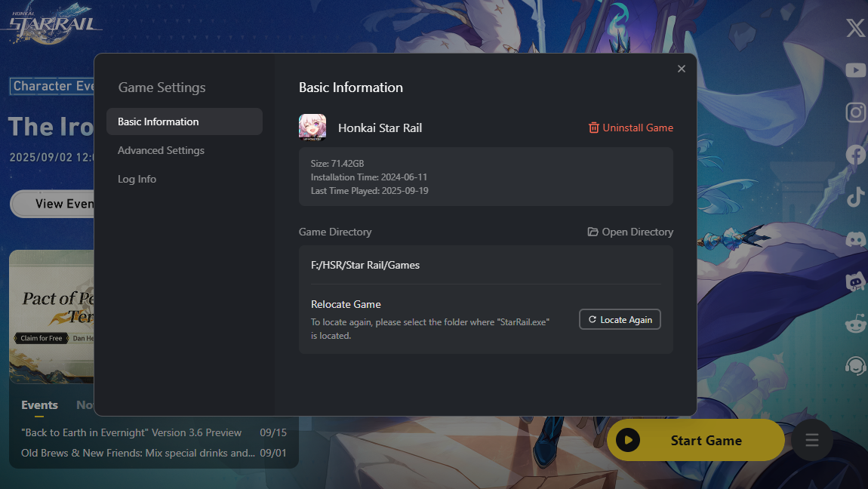Click the 09/15 date in news list
This screenshot has width=868, height=489.
[273, 432]
